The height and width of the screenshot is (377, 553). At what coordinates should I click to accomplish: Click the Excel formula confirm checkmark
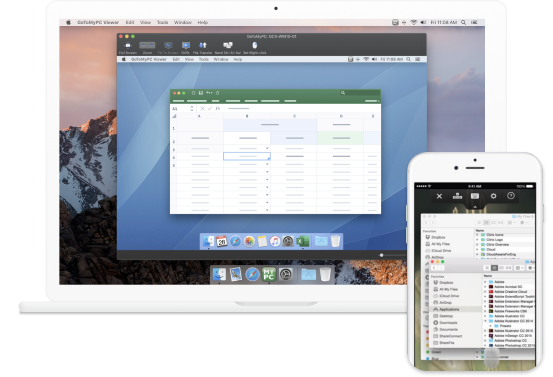coord(210,108)
